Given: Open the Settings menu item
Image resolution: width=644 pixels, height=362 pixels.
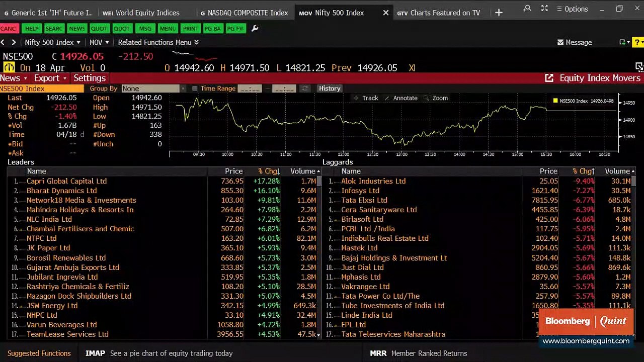Looking at the screenshot, I should [89, 78].
